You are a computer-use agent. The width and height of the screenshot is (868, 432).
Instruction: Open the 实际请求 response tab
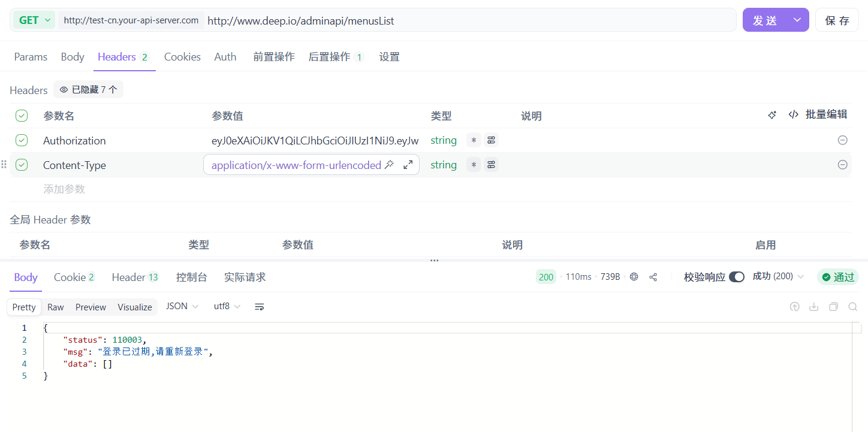[x=245, y=277]
